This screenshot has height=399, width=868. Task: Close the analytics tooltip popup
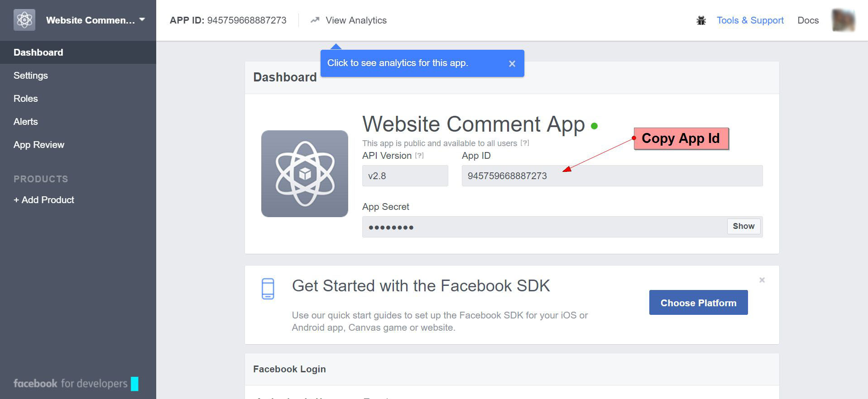pos(512,64)
